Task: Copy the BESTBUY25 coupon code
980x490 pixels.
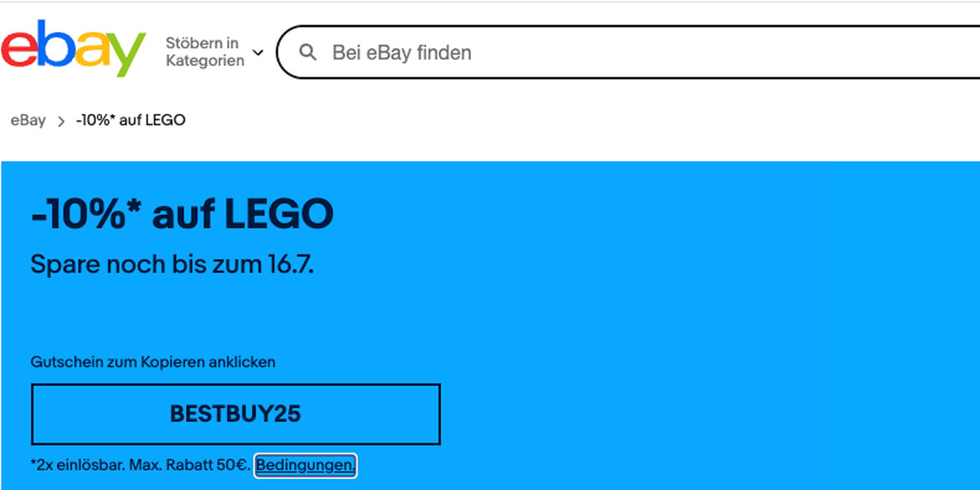Action: [x=235, y=414]
